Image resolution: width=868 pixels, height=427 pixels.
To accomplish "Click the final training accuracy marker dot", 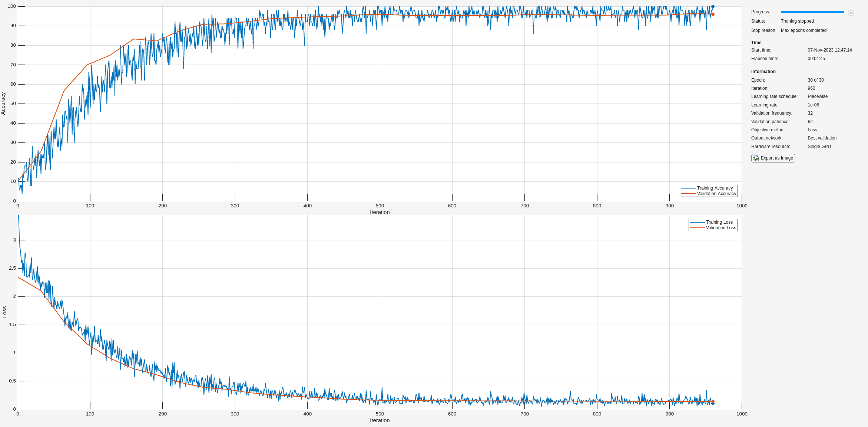I will pyautogui.click(x=713, y=7).
